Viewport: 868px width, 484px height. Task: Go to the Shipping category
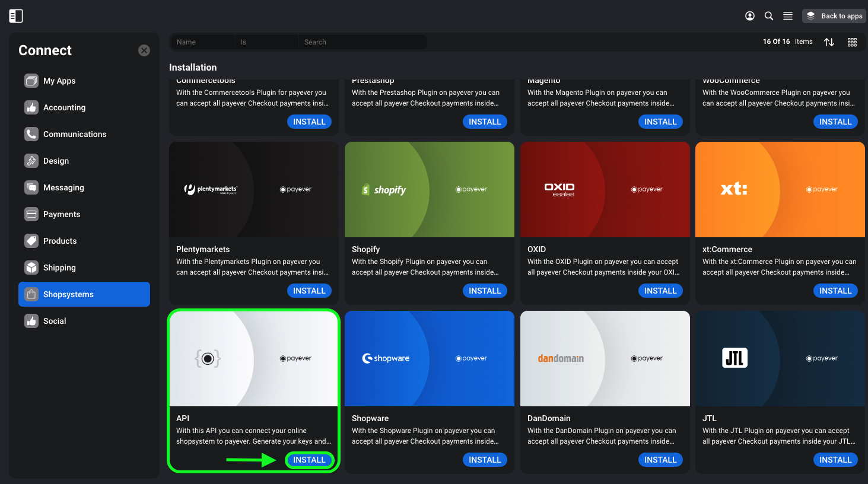coord(84,268)
